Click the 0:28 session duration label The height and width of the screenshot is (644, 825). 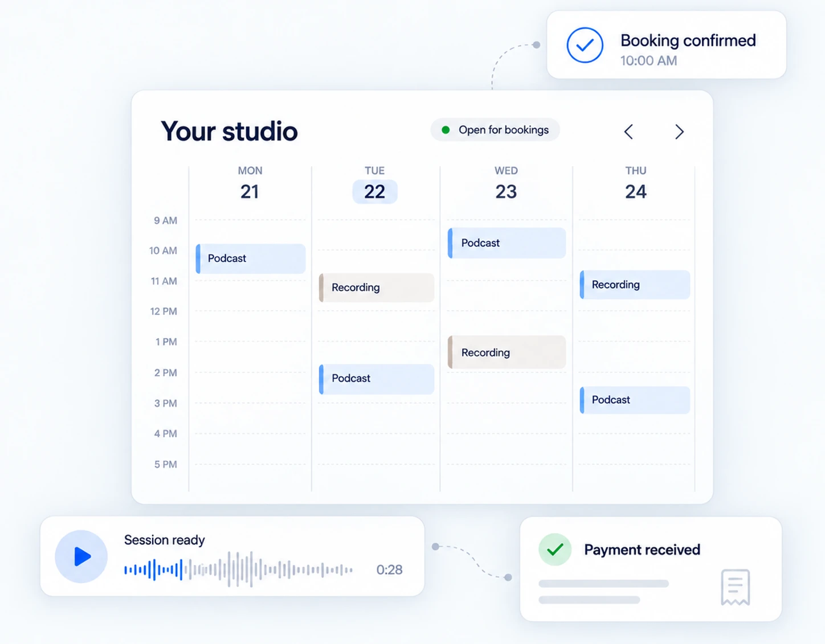[390, 569]
